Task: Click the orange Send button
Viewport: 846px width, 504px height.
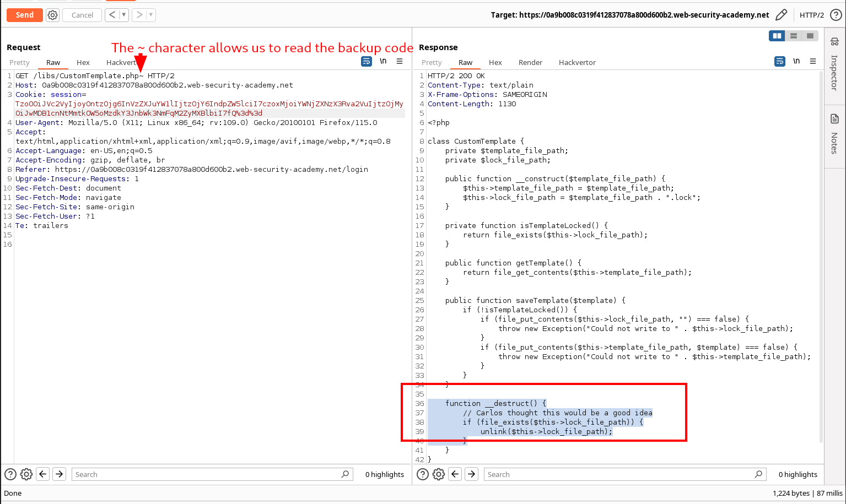Action: [x=25, y=15]
